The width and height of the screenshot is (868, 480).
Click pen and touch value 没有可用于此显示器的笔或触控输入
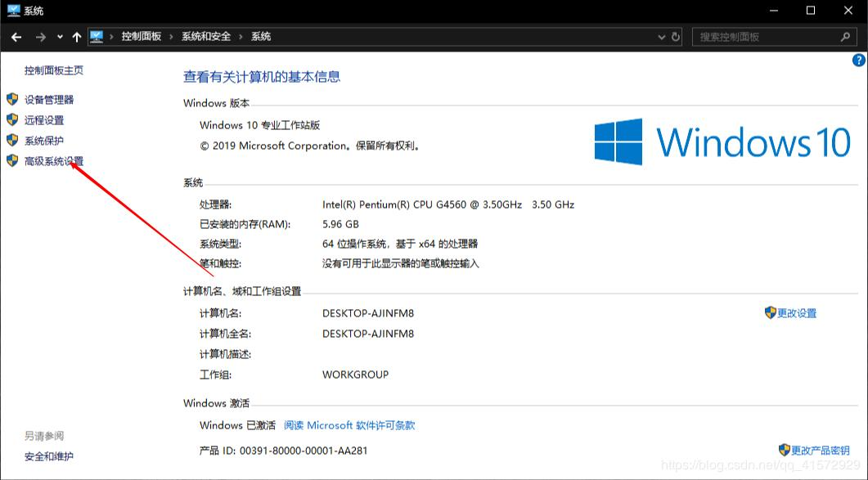[400, 263]
